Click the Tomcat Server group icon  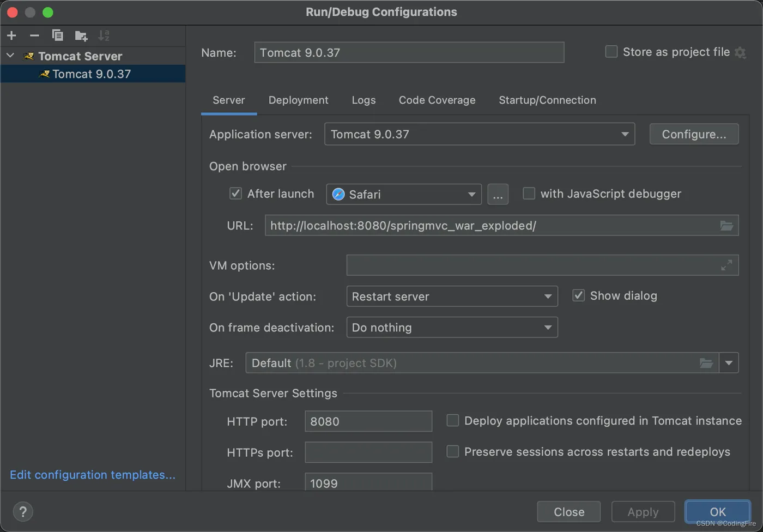click(x=29, y=56)
